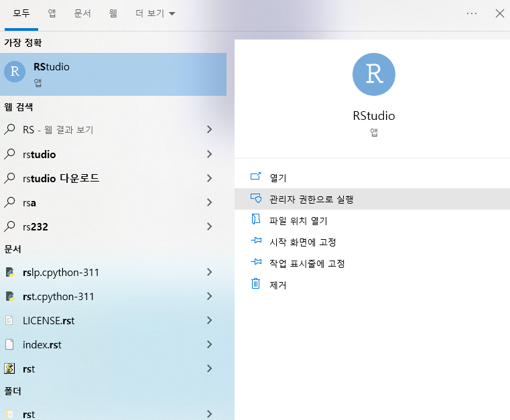Open the 더 보기 dropdown
The image size is (510, 420).
coord(155,13)
